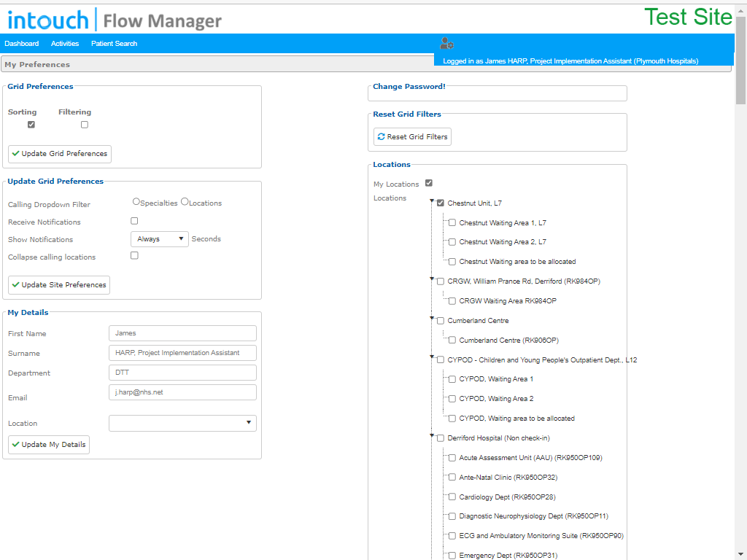
Task: Check CYPOD, Waiting Area 1 checkbox
Action: 452,379
